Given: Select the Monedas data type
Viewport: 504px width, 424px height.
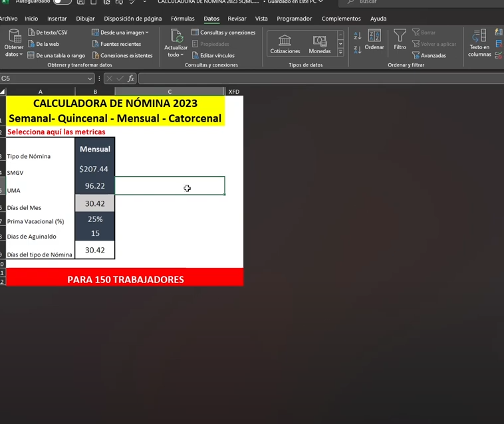Looking at the screenshot, I should (320, 44).
